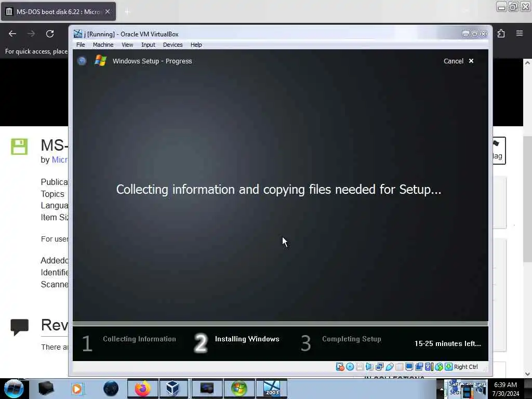The image size is (532, 399).
Task: Show hidden system tray icons arrow
Action: (x=442, y=389)
